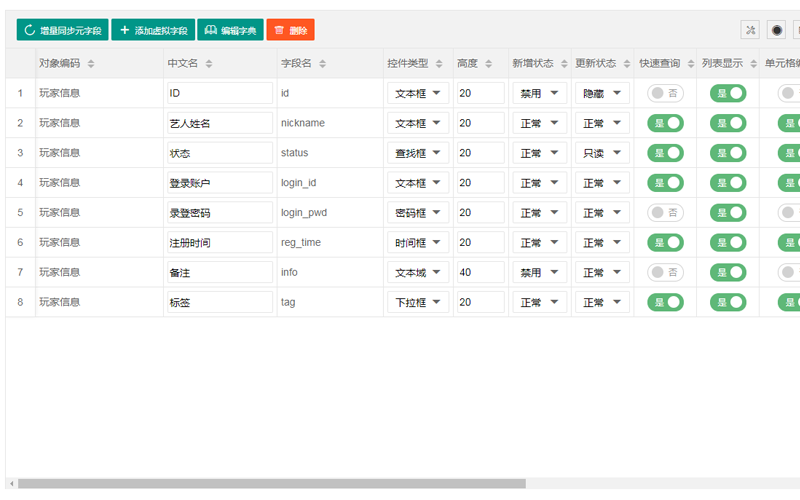The width and height of the screenshot is (800, 500).
Task: Open 新增状态 dropdown for 备注 row
Action: [x=539, y=272]
